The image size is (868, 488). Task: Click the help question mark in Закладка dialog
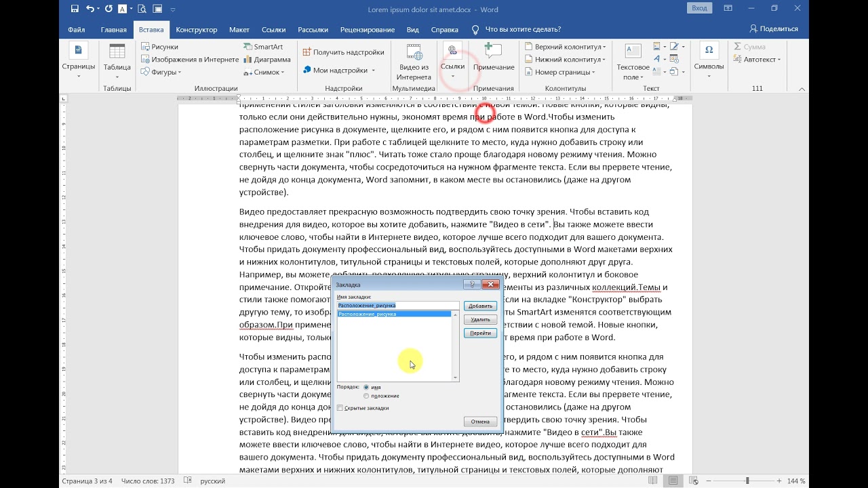(471, 285)
